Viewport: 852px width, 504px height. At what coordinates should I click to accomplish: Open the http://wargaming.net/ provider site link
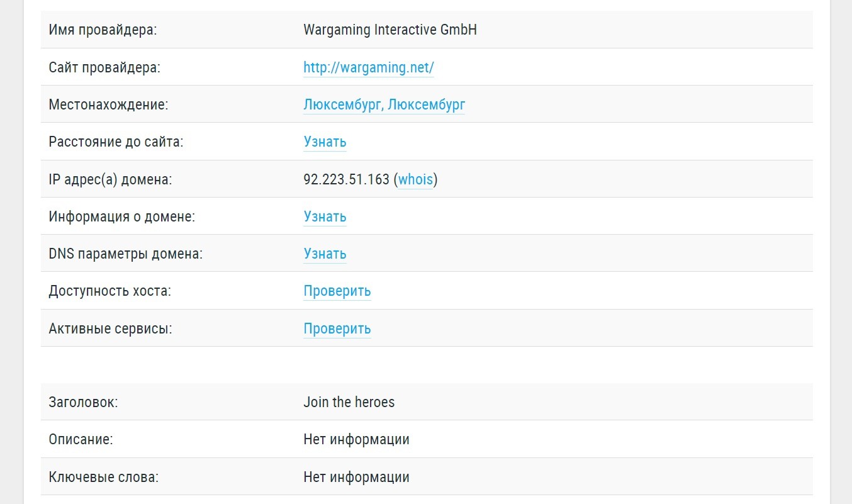pos(369,67)
